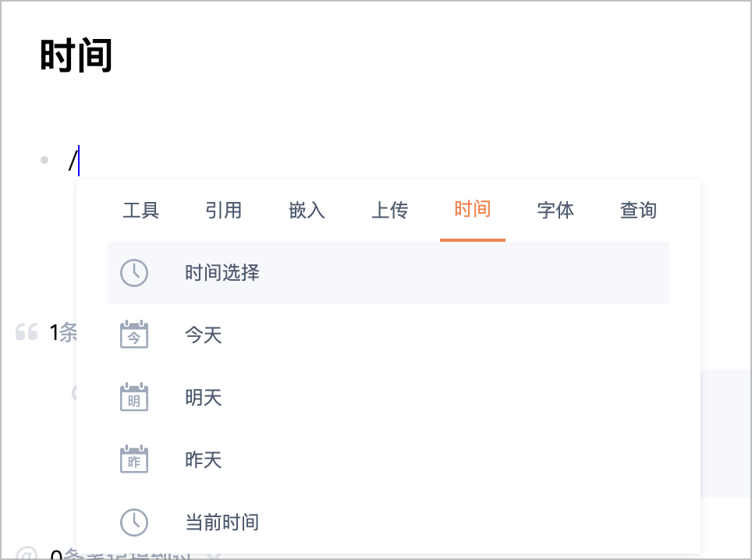Click the clock icon beside 当前时间
752x560 pixels.
click(x=134, y=523)
